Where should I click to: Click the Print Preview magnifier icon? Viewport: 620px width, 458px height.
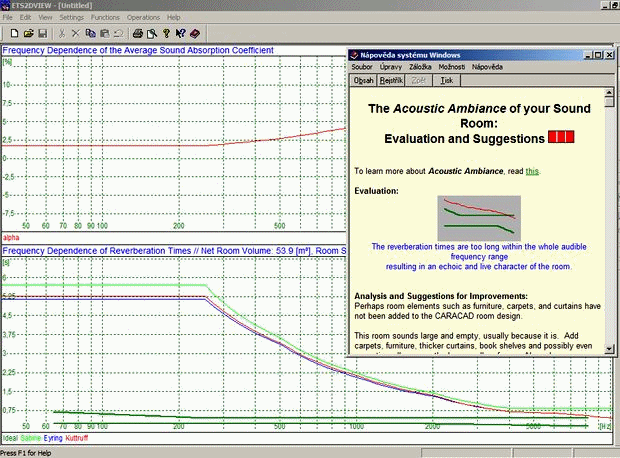152,34
